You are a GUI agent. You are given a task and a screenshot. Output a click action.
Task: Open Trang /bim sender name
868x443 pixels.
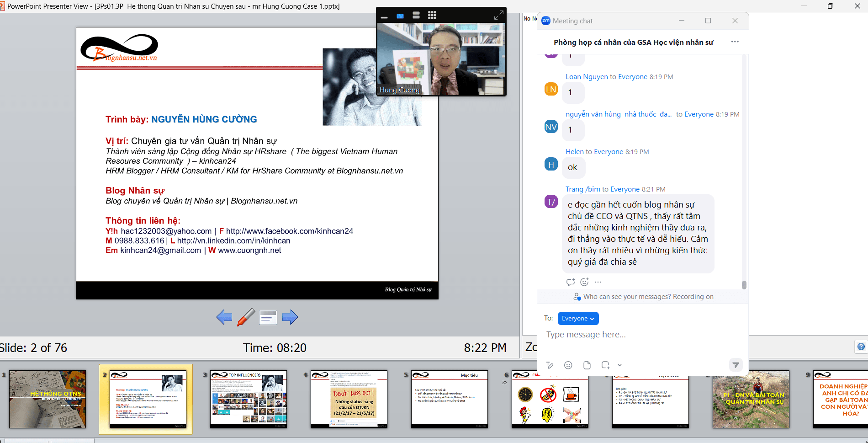click(582, 189)
